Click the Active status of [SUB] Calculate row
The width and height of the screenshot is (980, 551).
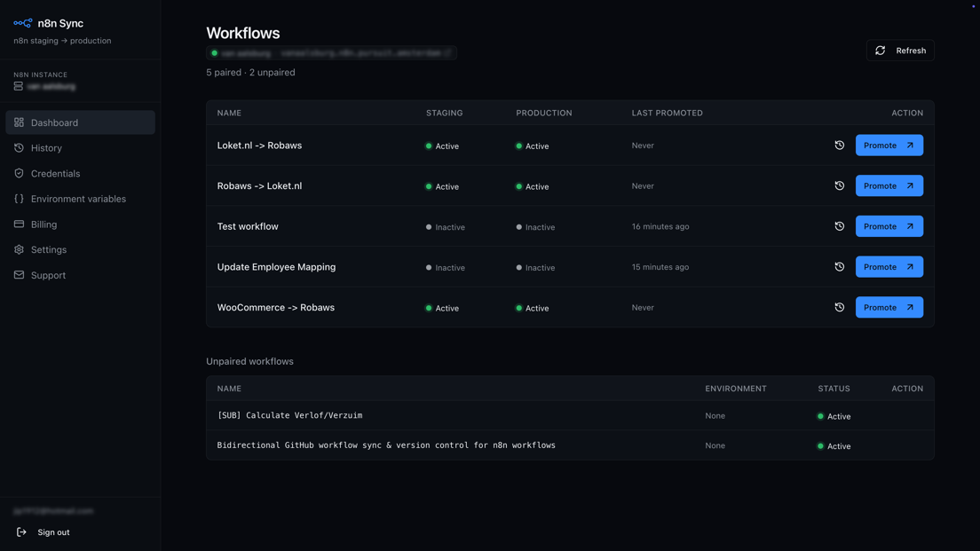tap(834, 417)
